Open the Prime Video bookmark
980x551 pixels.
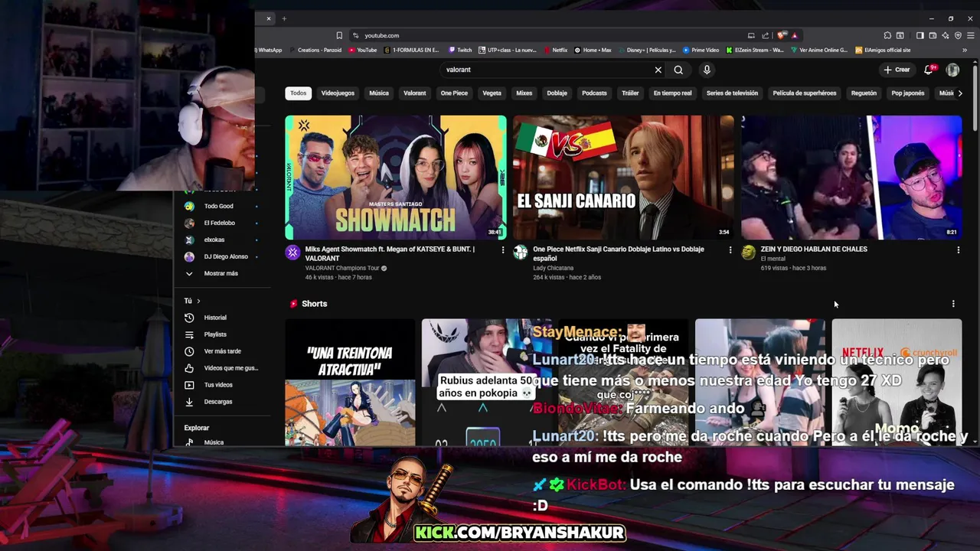(701, 51)
